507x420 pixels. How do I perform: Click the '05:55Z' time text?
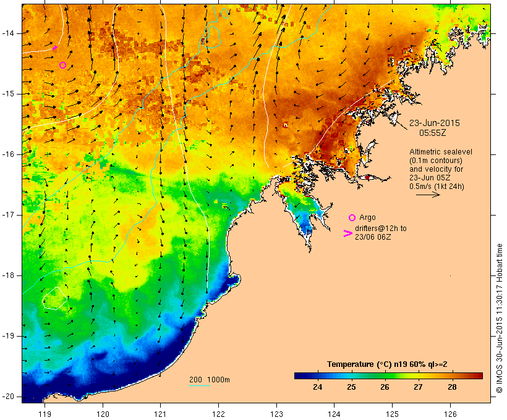pyautogui.click(x=433, y=133)
